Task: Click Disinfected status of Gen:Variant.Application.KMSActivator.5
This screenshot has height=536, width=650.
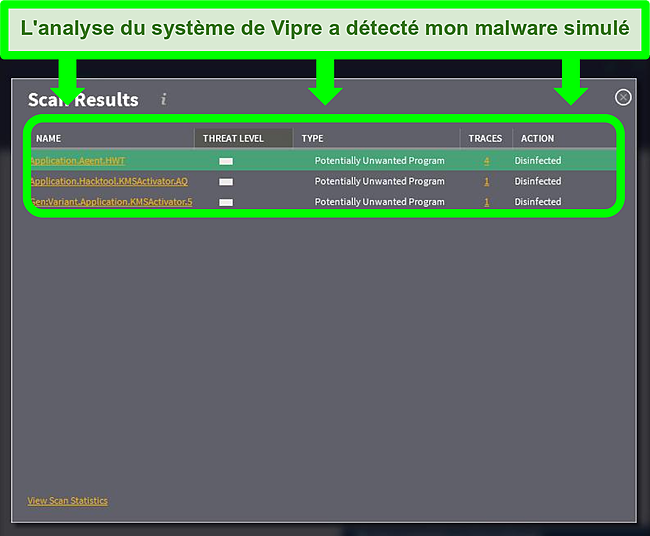Action: click(x=538, y=201)
